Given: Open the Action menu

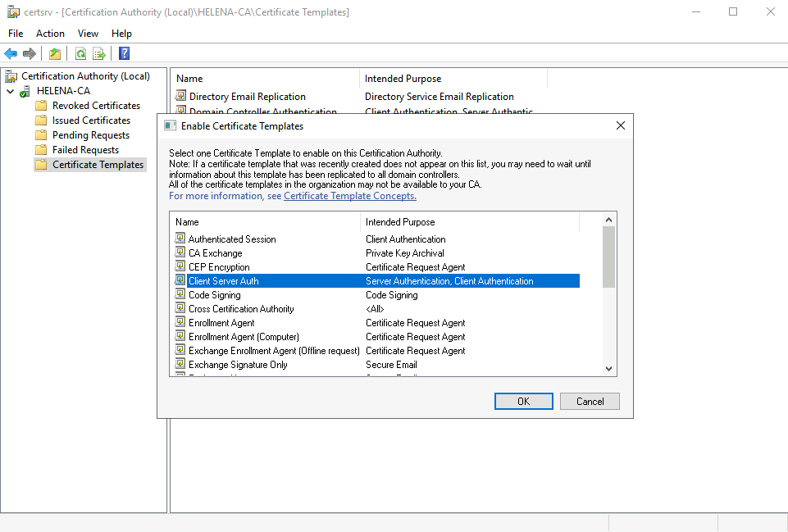Looking at the screenshot, I should 50,34.
